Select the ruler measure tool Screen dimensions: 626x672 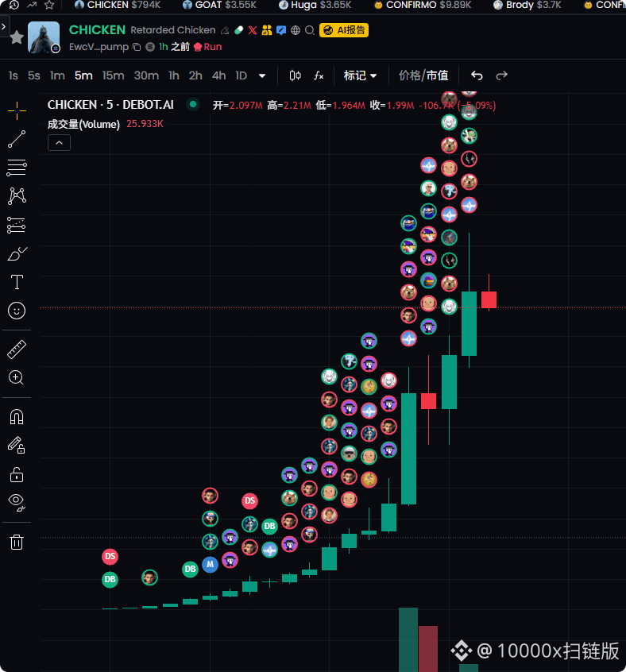point(17,350)
